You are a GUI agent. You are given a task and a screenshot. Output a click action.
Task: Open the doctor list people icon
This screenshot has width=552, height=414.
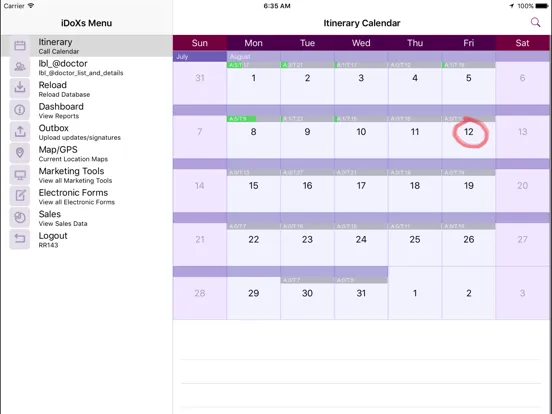[20, 67]
